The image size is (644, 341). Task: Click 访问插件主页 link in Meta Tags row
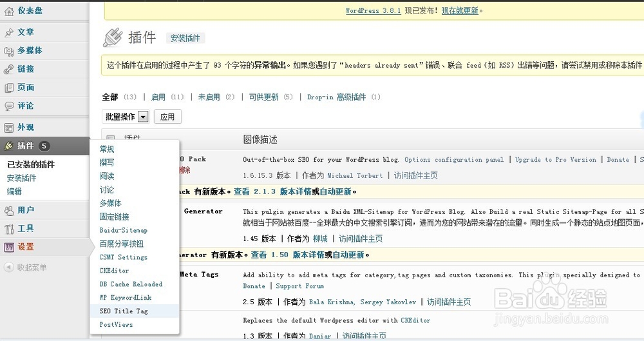point(449,302)
